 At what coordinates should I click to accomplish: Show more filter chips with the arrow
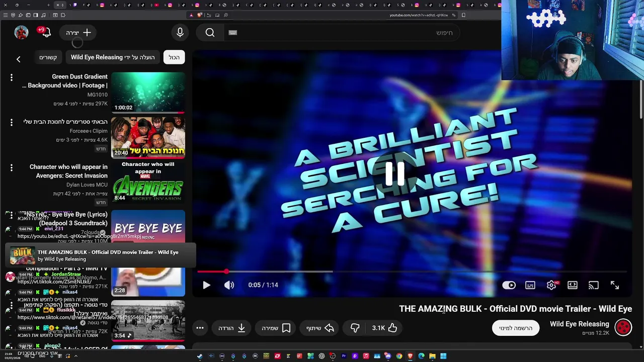[18, 59]
